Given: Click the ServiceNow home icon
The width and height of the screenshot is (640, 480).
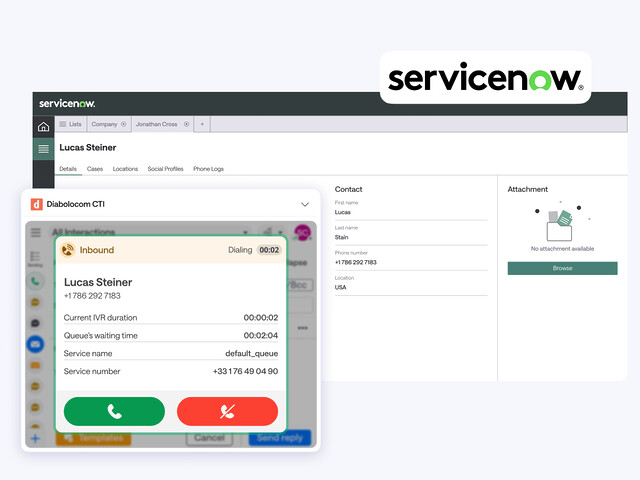Looking at the screenshot, I should point(43,126).
